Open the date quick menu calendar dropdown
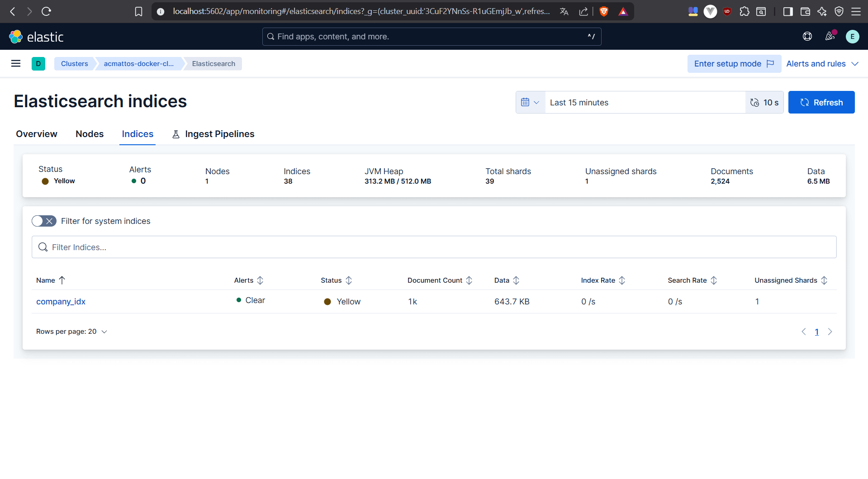Viewport: 868px width, 479px height. point(530,103)
